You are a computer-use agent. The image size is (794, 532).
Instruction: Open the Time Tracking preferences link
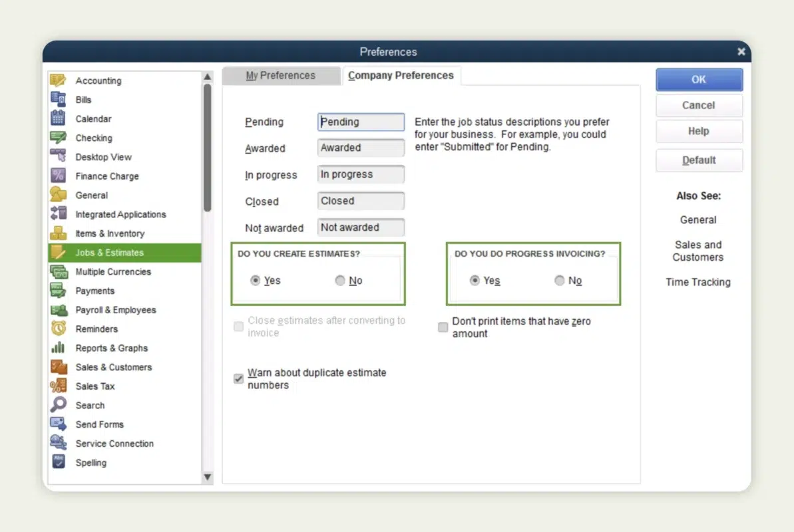tap(697, 282)
